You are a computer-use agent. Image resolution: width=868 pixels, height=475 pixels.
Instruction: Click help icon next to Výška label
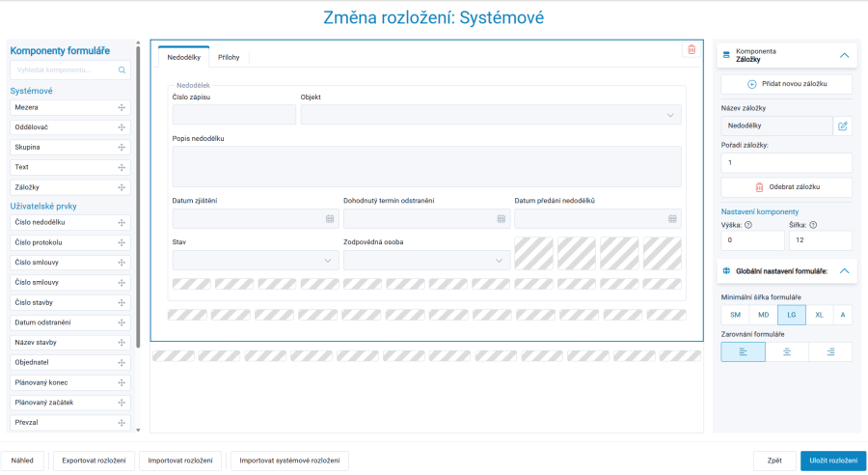click(748, 225)
